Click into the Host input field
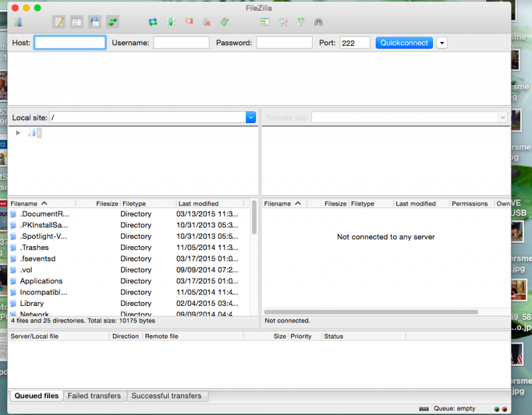 pyautogui.click(x=70, y=43)
